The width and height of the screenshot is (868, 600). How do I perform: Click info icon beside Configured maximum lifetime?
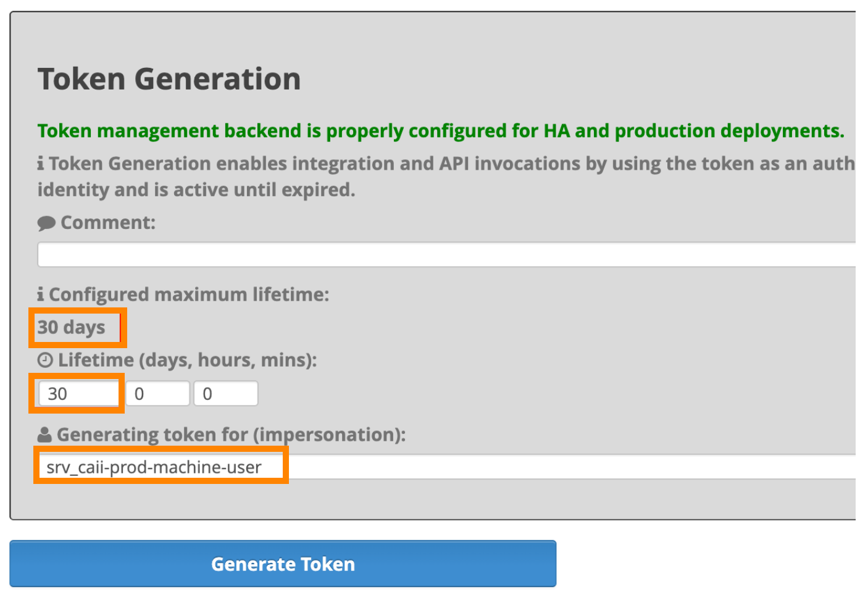[41, 294]
